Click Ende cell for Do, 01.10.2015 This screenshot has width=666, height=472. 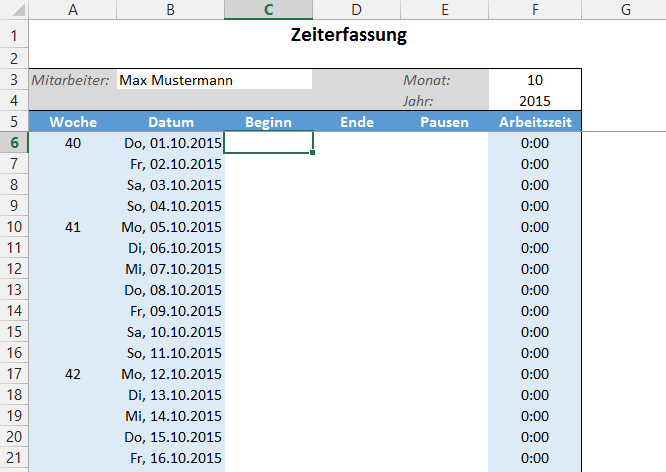(x=357, y=143)
